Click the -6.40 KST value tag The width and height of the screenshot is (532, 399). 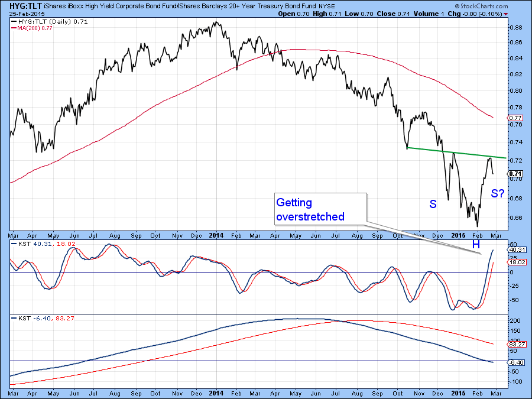[x=517, y=363]
